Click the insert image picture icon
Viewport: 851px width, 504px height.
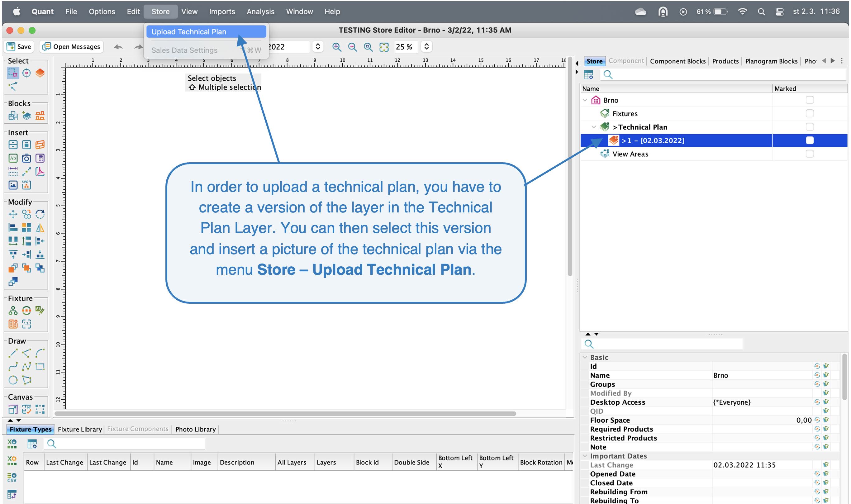pos(13,185)
